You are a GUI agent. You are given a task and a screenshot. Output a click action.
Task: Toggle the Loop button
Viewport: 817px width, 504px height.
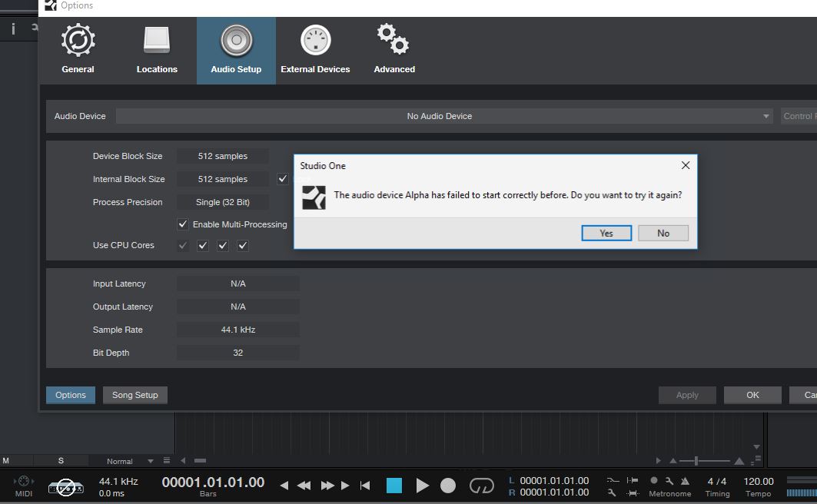481,486
